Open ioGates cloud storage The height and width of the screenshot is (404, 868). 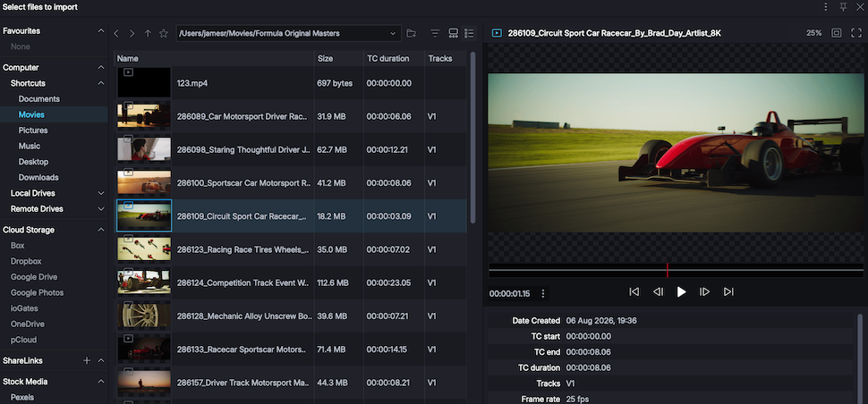click(24, 308)
